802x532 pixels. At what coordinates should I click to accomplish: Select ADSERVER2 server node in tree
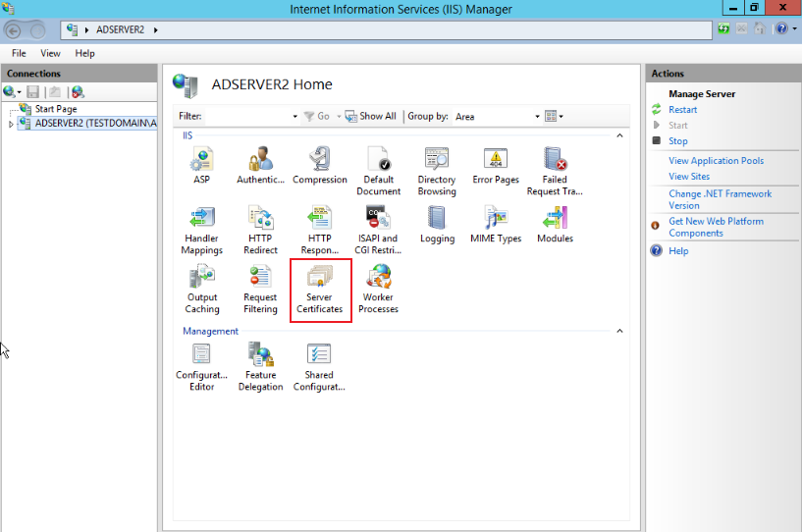[x=95, y=124]
